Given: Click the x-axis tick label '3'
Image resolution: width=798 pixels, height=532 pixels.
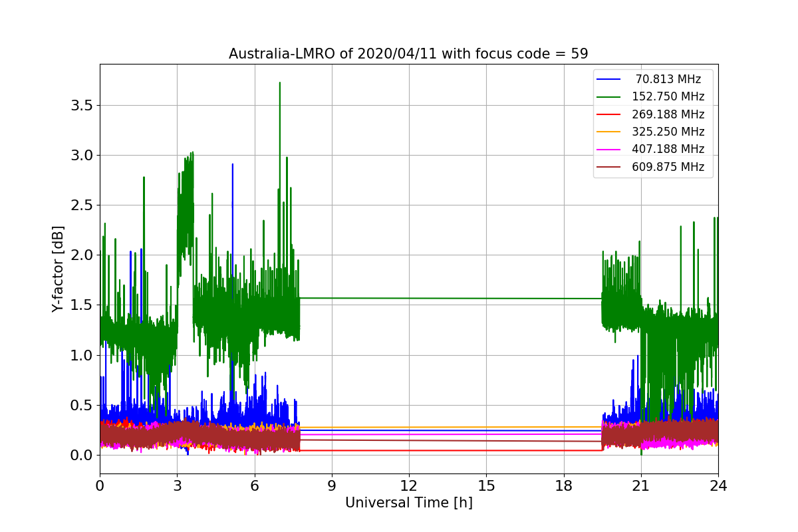Looking at the screenshot, I should (177, 486).
